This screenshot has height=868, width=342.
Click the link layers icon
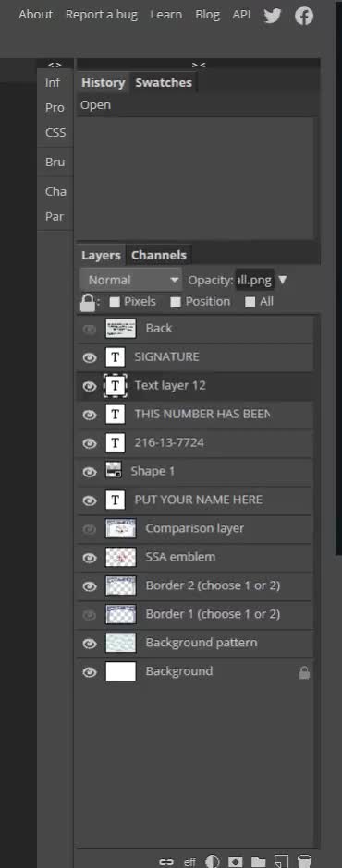click(x=166, y=862)
